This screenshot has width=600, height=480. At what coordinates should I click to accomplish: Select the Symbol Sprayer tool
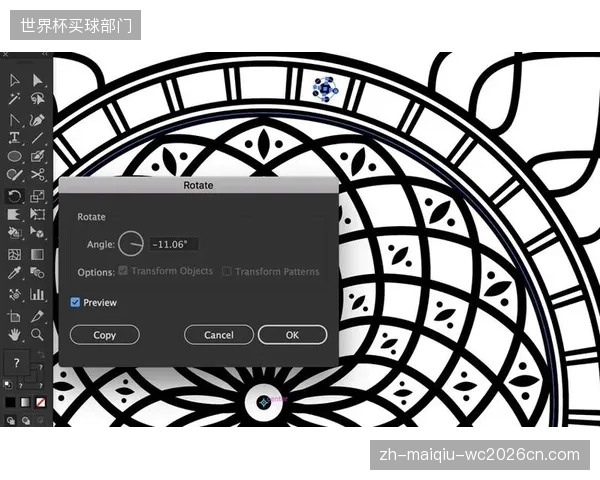(x=14, y=295)
